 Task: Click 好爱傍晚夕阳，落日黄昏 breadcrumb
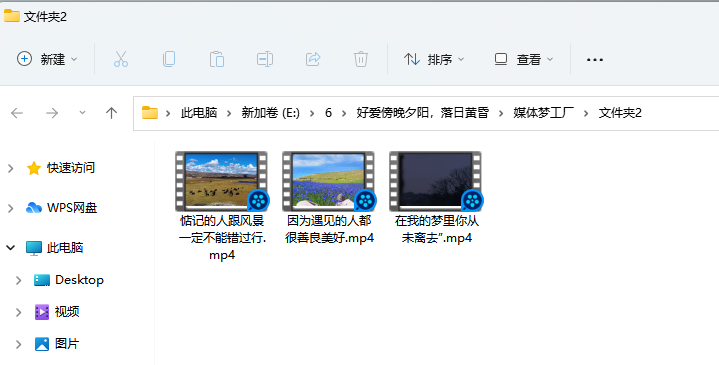pyautogui.click(x=423, y=113)
